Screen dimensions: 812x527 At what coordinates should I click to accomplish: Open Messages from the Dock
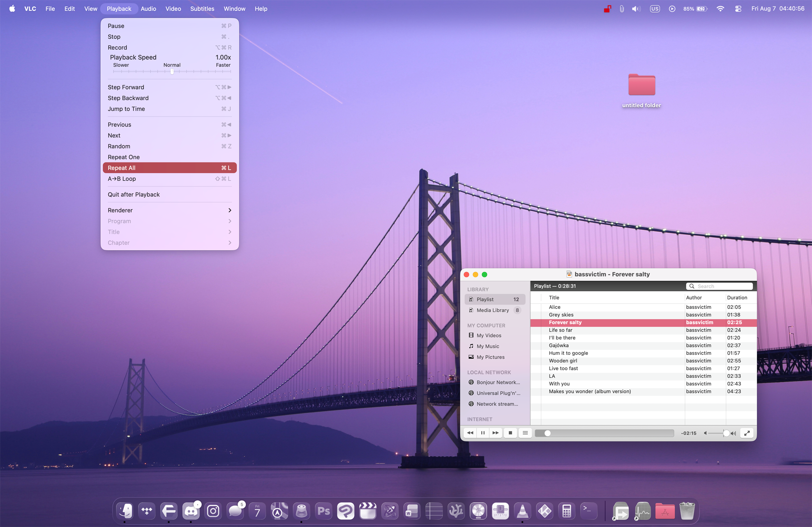[235, 511]
